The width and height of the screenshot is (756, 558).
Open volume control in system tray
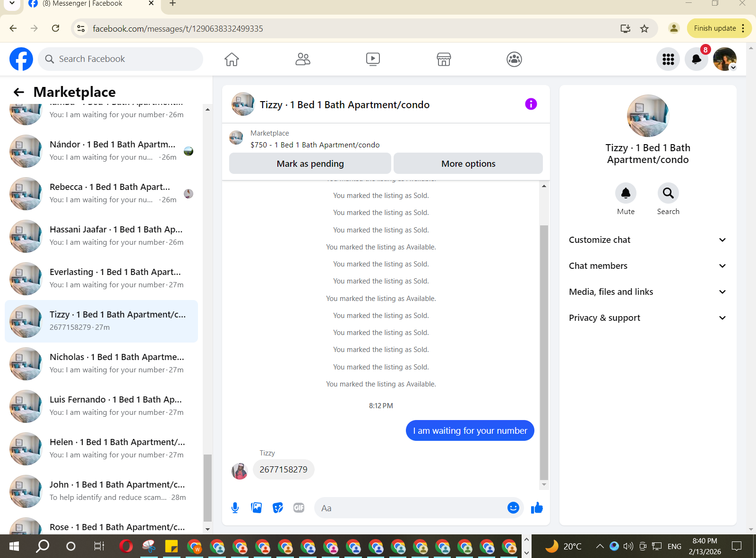(628, 546)
